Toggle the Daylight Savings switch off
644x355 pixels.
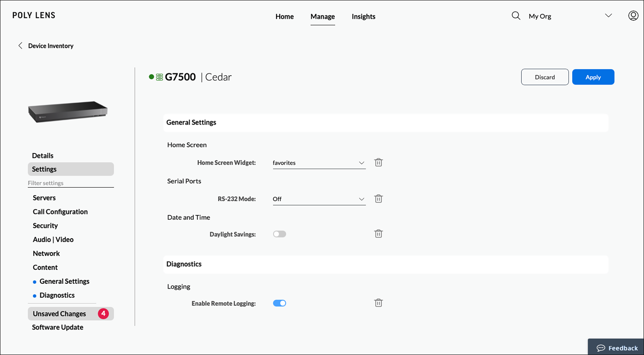280,234
